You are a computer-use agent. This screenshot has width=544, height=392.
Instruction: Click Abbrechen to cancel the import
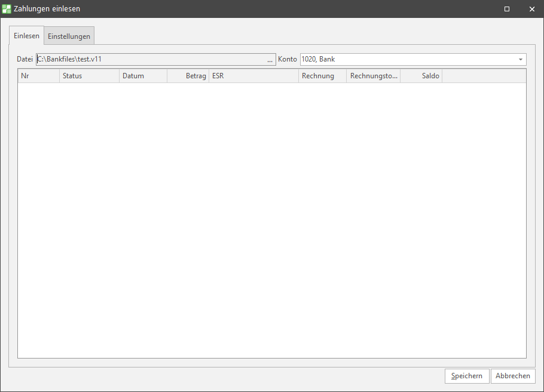click(513, 376)
